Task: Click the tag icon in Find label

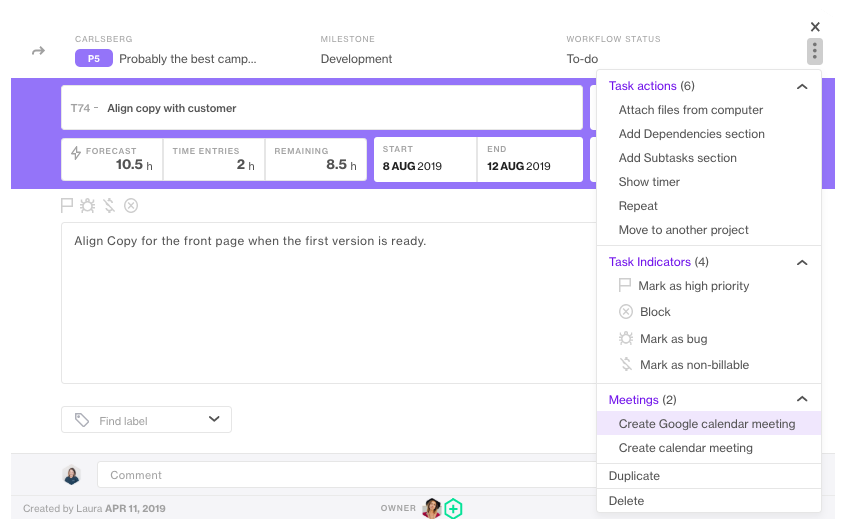Action: click(82, 420)
